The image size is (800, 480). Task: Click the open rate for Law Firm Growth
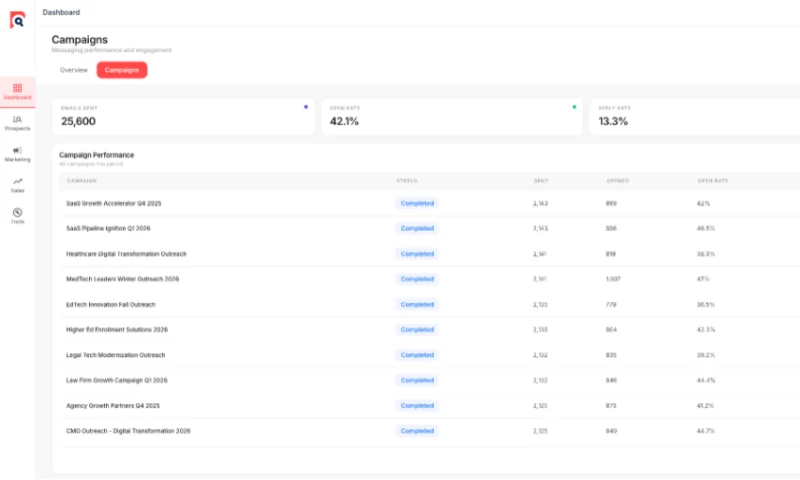pos(706,380)
